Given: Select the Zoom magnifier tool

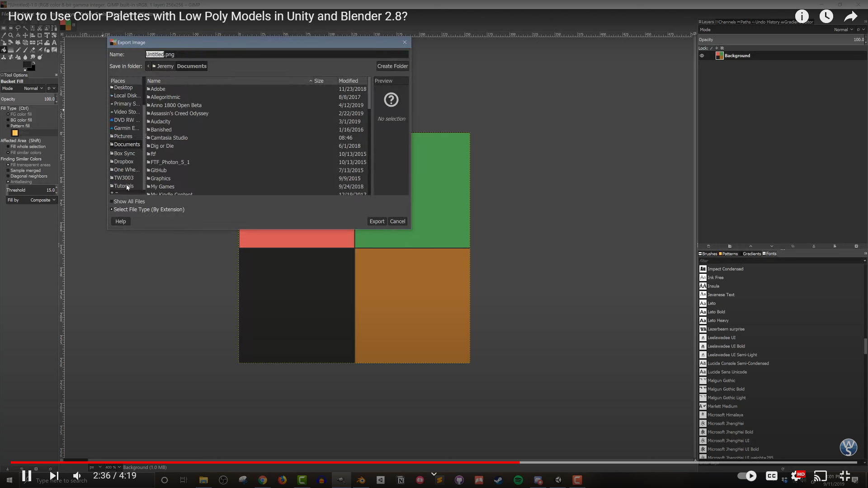Looking at the screenshot, I should [11, 35].
